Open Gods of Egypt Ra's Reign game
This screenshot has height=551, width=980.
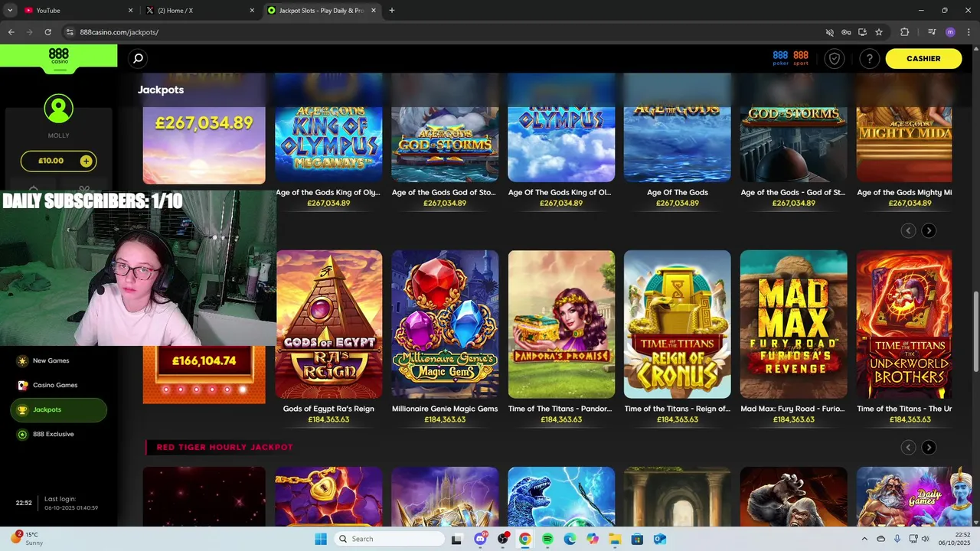coord(328,324)
